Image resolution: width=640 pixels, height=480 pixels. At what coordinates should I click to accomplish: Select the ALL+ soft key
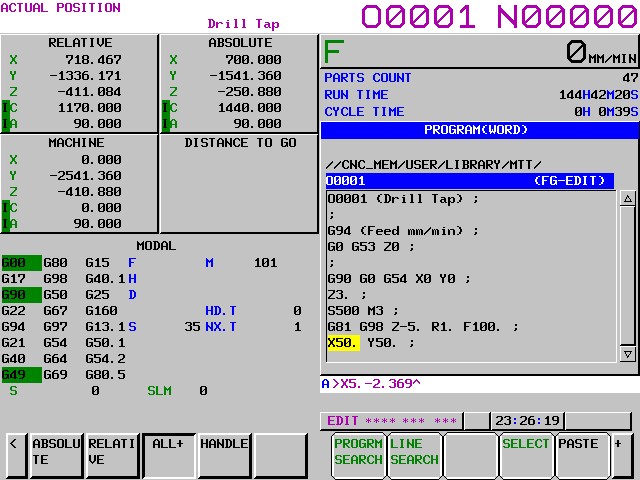[169, 455]
